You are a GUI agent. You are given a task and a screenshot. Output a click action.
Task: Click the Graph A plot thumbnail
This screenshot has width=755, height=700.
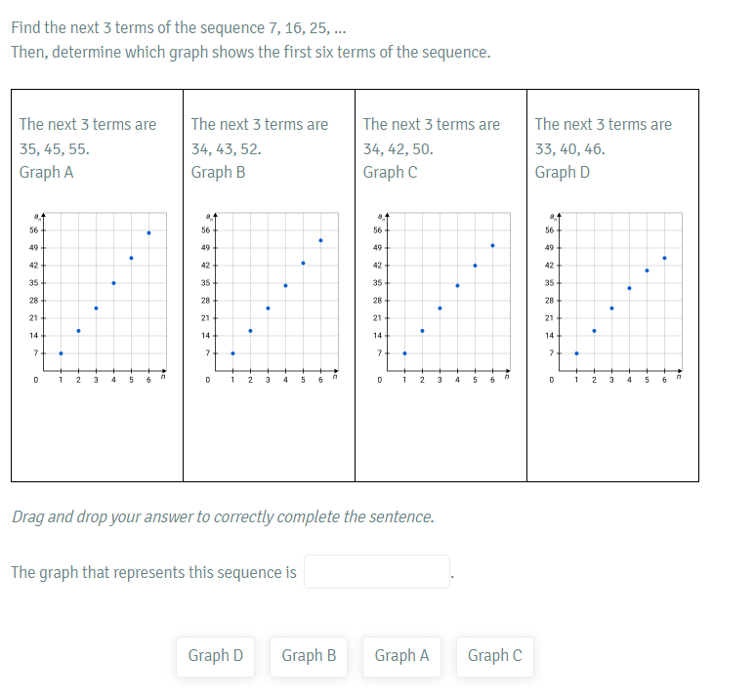pos(98,298)
